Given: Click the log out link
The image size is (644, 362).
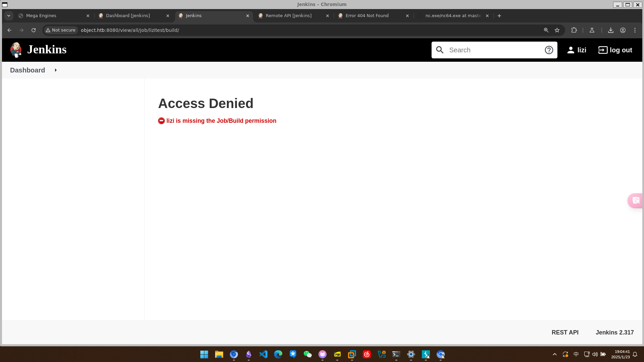Looking at the screenshot, I should 615,50.
